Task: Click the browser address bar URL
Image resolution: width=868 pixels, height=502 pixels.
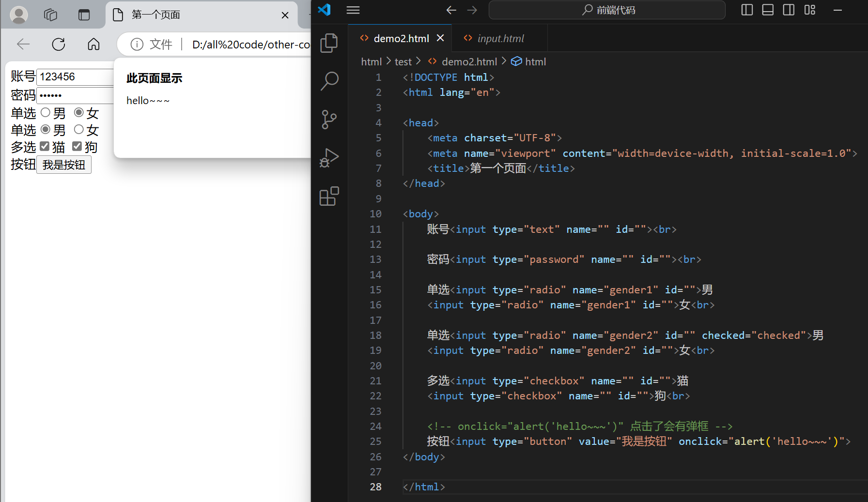Action: point(251,45)
